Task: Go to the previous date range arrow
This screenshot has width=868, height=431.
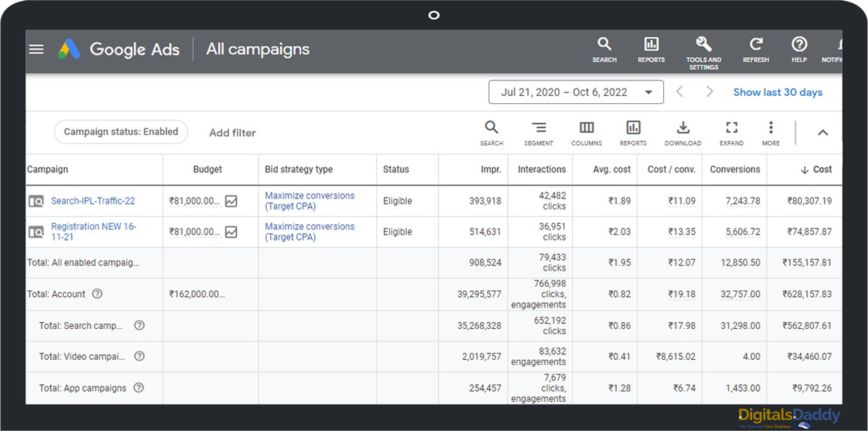Action: (x=680, y=92)
